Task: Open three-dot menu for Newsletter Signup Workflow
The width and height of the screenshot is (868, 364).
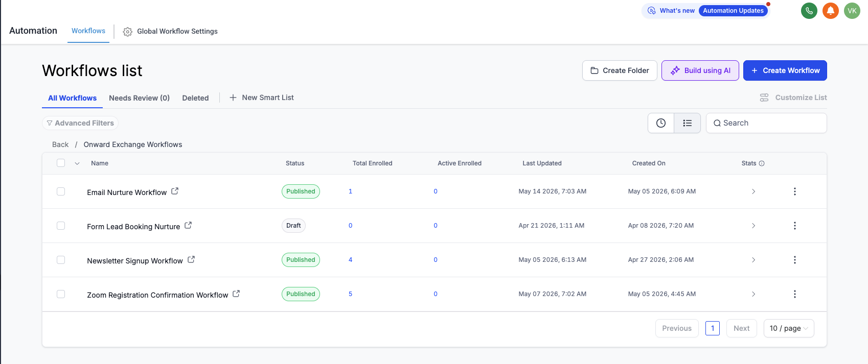Action: coord(795,260)
